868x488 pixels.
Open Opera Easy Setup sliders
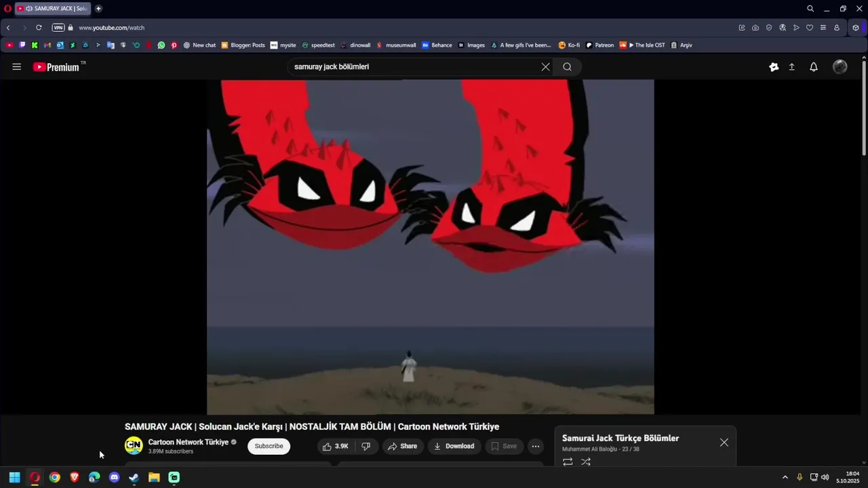(x=823, y=28)
